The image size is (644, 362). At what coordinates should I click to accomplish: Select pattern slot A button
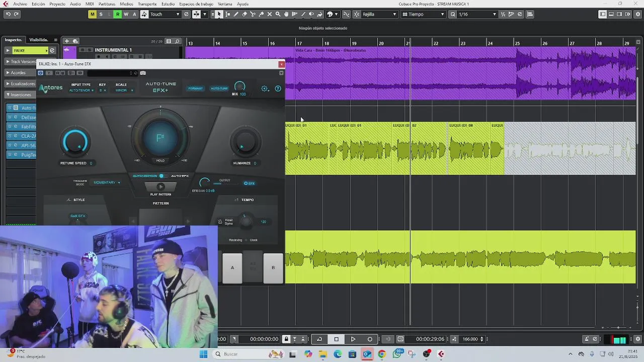232,267
